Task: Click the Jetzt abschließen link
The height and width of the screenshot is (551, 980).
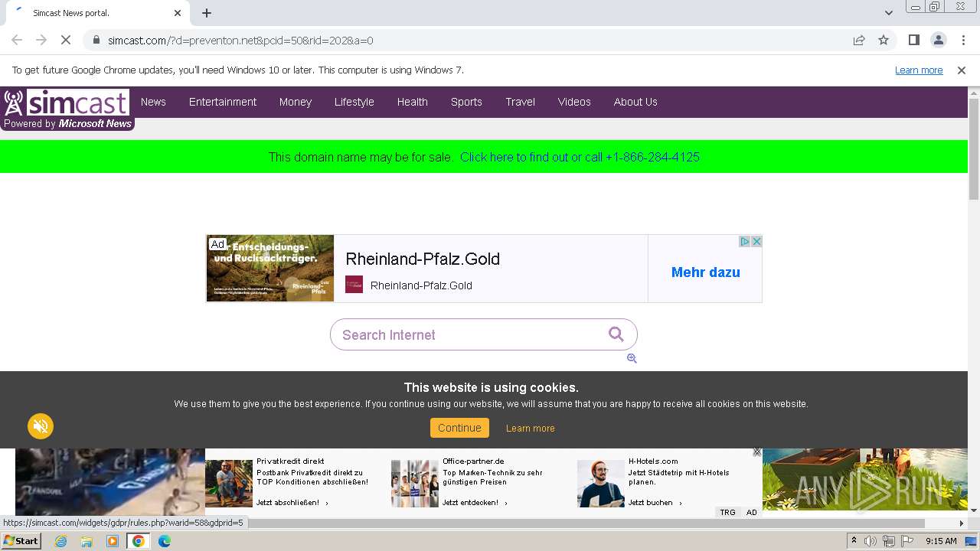Action: 292,503
